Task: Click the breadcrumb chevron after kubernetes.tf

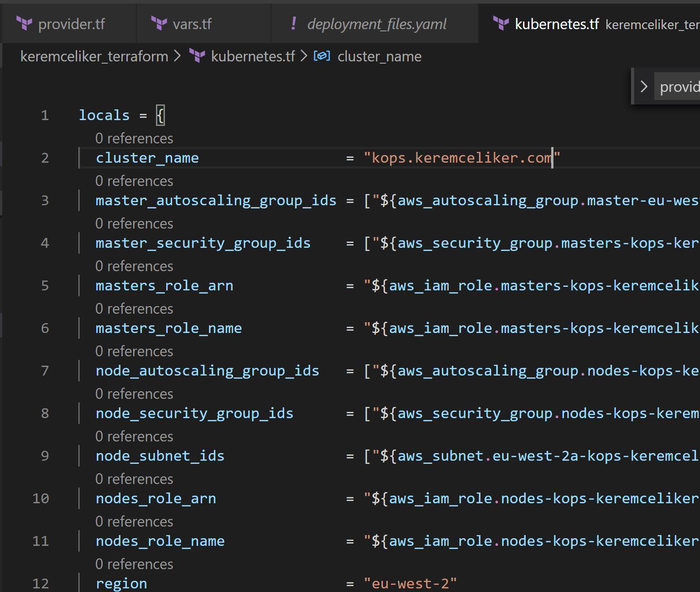Action: click(x=304, y=56)
